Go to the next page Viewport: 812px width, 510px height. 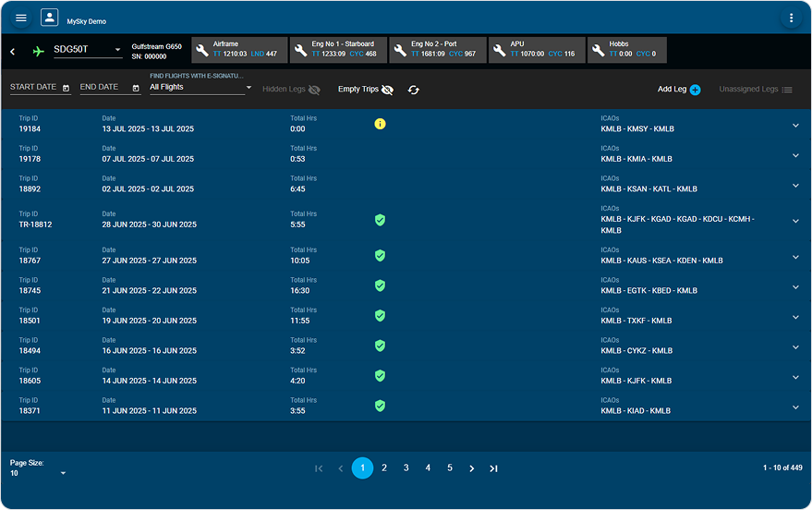(471, 468)
